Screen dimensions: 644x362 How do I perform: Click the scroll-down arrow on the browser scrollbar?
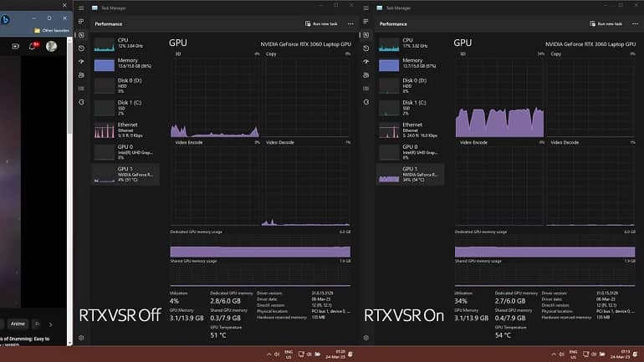pyautogui.click(x=69, y=343)
